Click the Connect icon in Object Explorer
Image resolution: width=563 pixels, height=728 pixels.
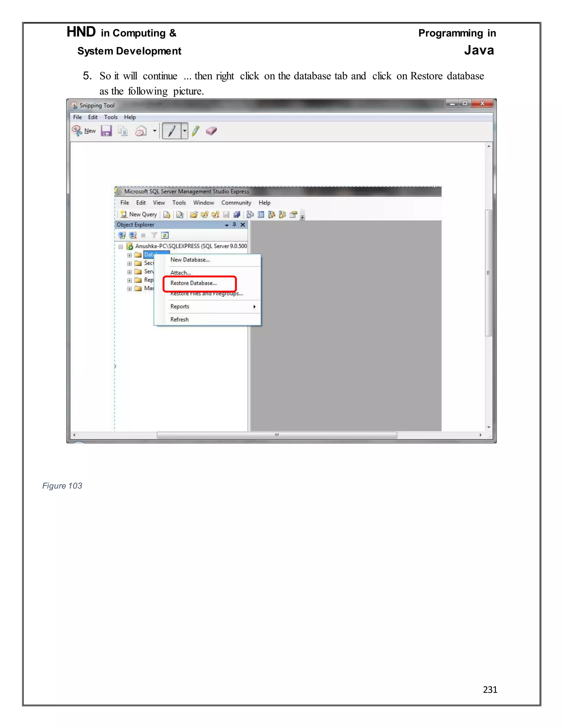click(122, 235)
